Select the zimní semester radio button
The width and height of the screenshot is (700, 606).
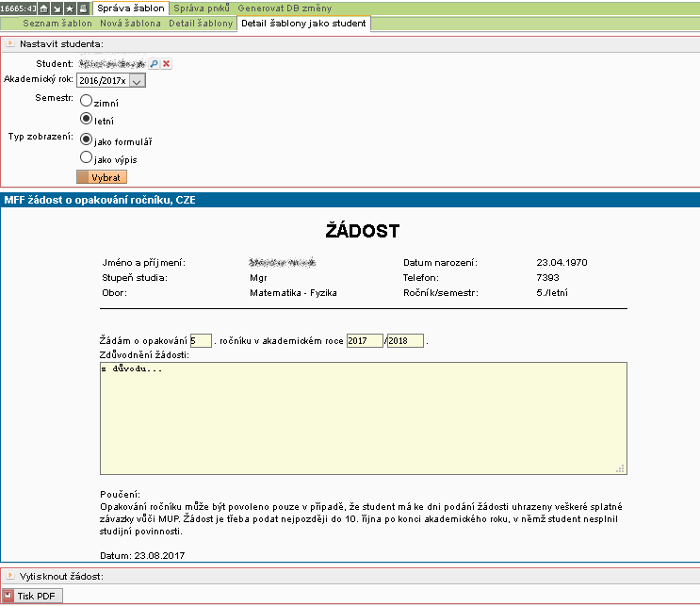coord(87,100)
